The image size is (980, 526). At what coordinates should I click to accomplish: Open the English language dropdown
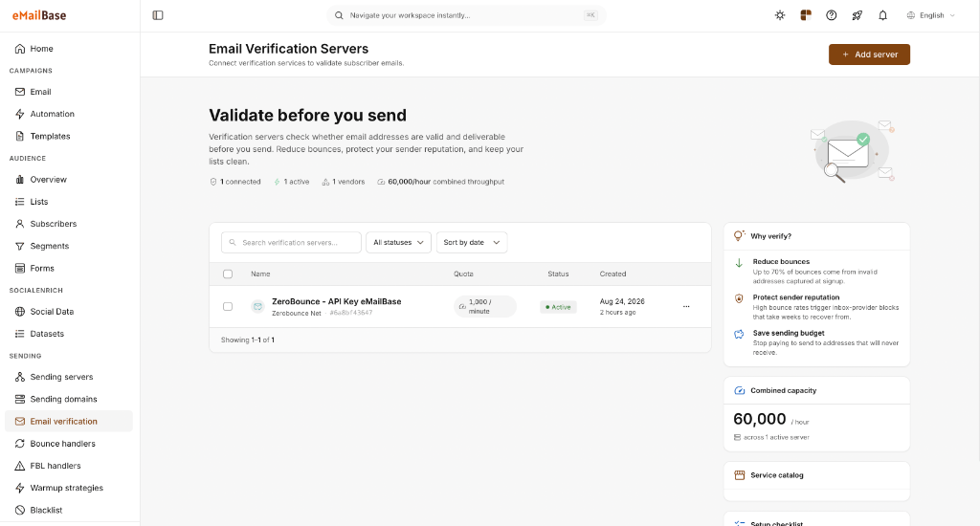coord(931,15)
